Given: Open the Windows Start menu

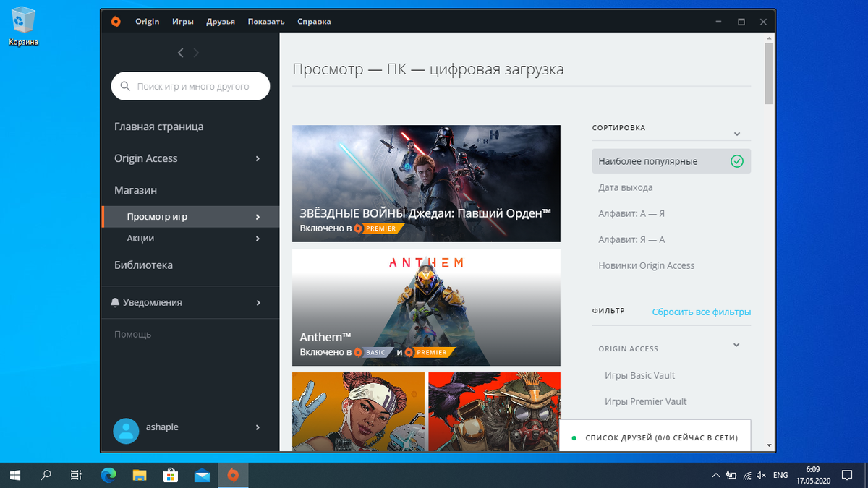Looking at the screenshot, I should (14, 475).
